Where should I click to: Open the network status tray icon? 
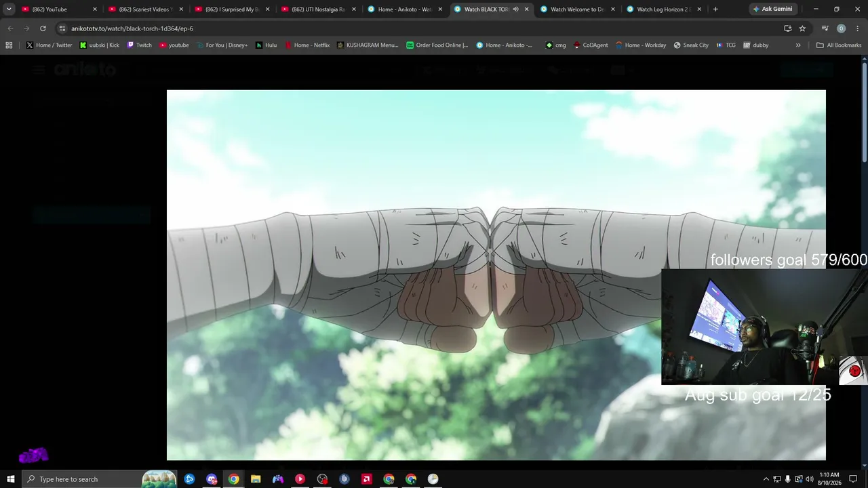777,479
